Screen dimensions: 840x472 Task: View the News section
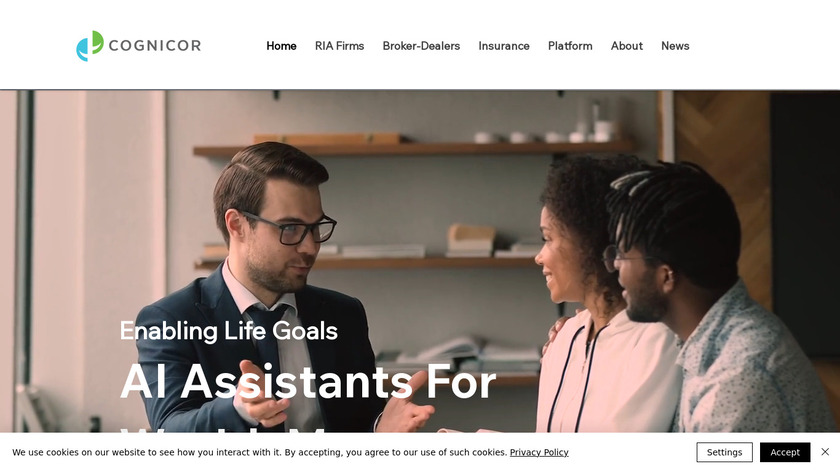675,46
